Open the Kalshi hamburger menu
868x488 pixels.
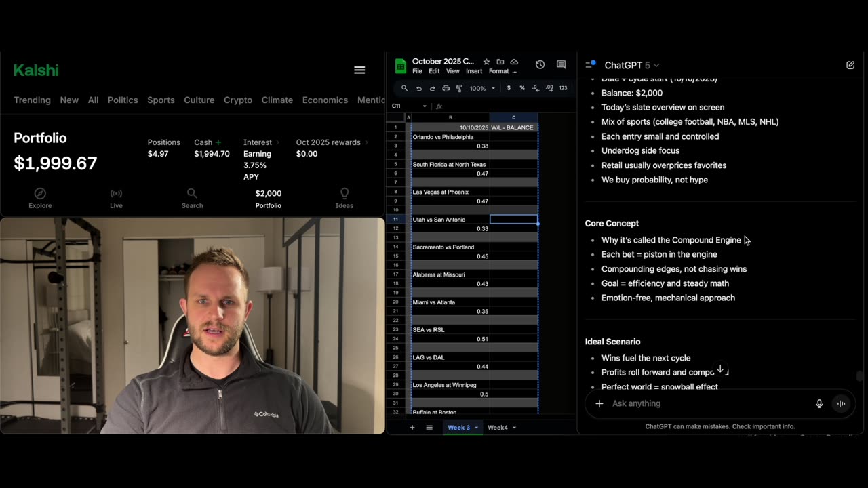click(359, 70)
